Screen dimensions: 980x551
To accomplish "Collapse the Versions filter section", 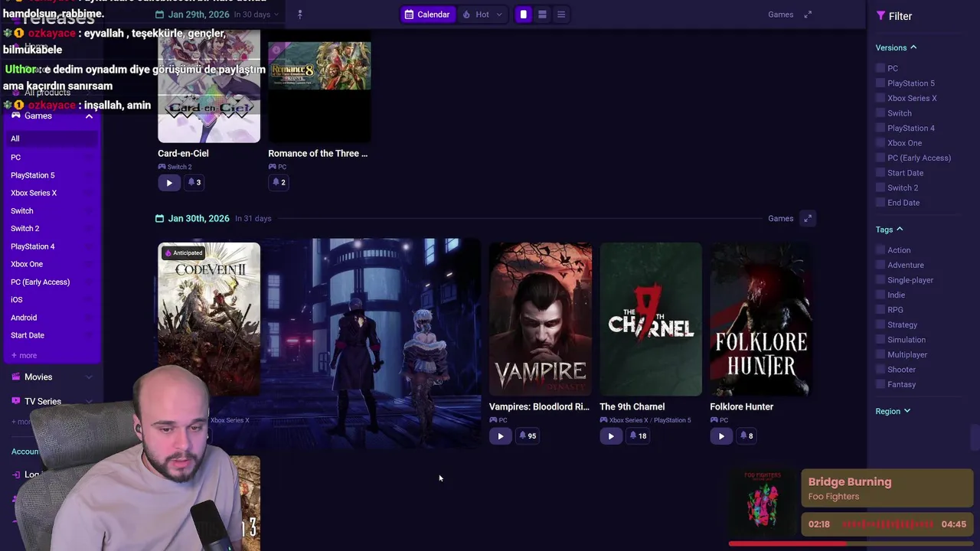I will coord(896,47).
